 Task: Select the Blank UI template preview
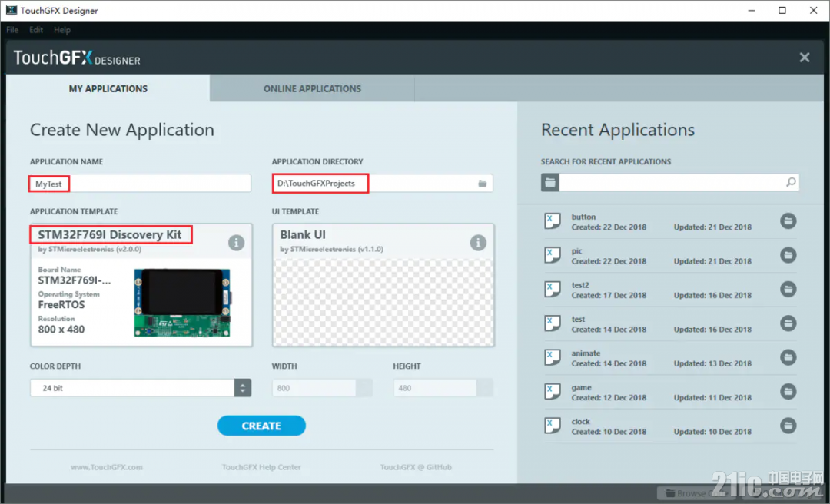click(383, 302)
